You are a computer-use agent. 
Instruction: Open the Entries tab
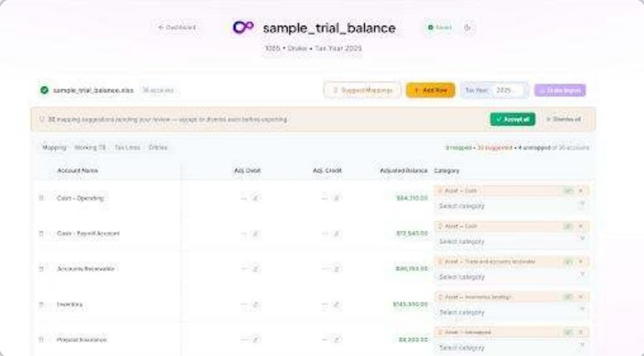point(157,147)
